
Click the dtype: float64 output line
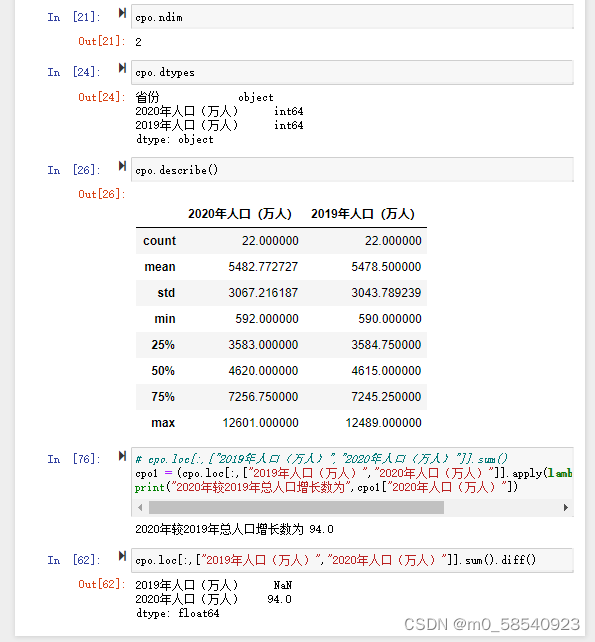177,613
